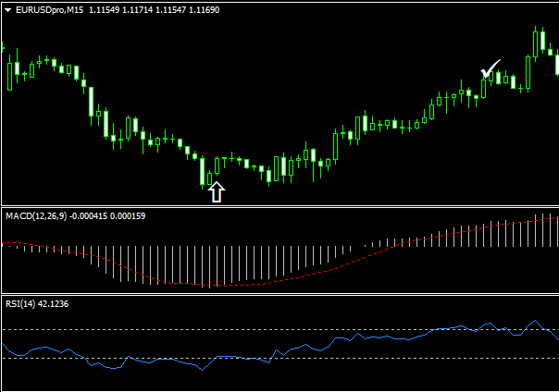Select the tallest candle at far right
The width and height of the screenshot is (559, 392).
[537, 42]
